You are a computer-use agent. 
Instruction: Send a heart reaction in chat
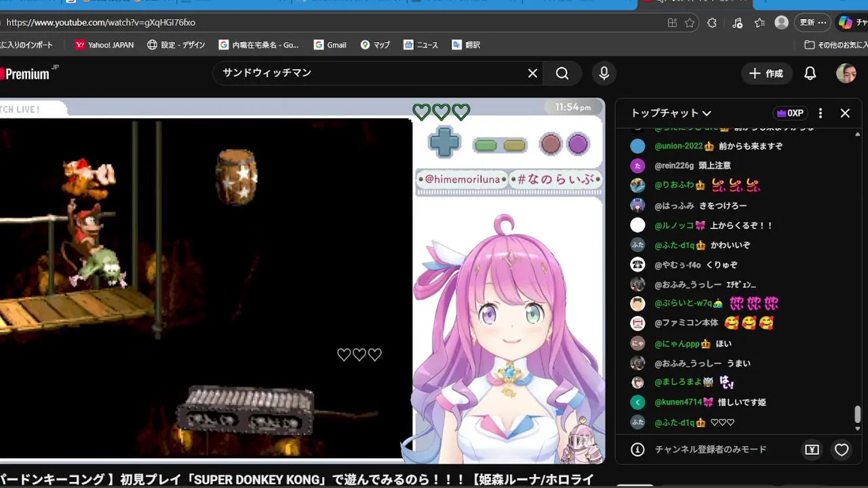[842, 449]
